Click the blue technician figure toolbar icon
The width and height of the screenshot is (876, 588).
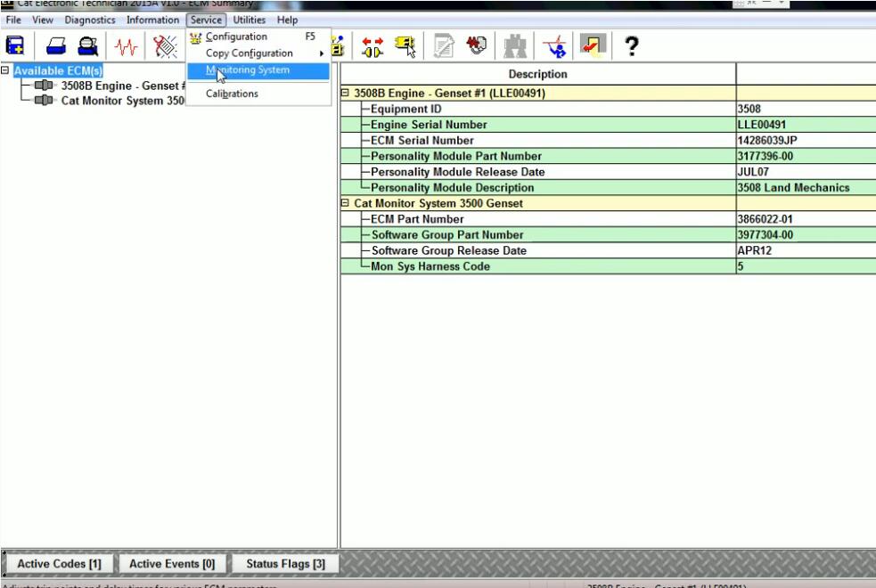click(x=554, y=46)
